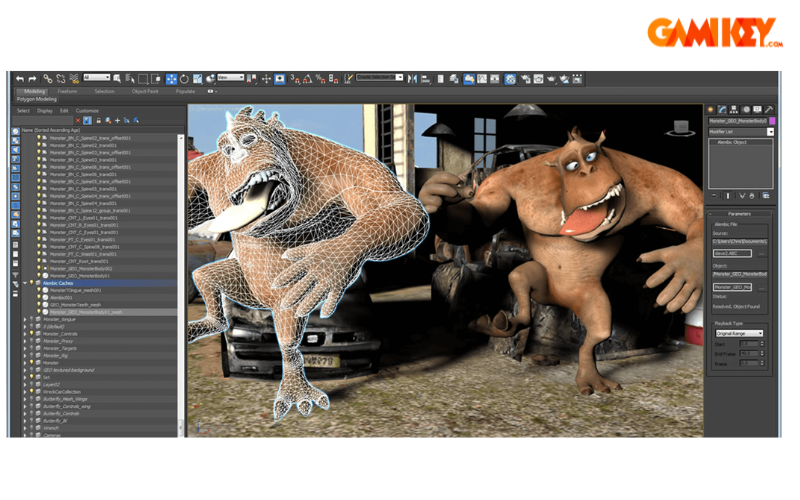The height and width of the screenshot is (500, 800).
Task: Toggle the Angle Snap icon
Action: (308, 79)
